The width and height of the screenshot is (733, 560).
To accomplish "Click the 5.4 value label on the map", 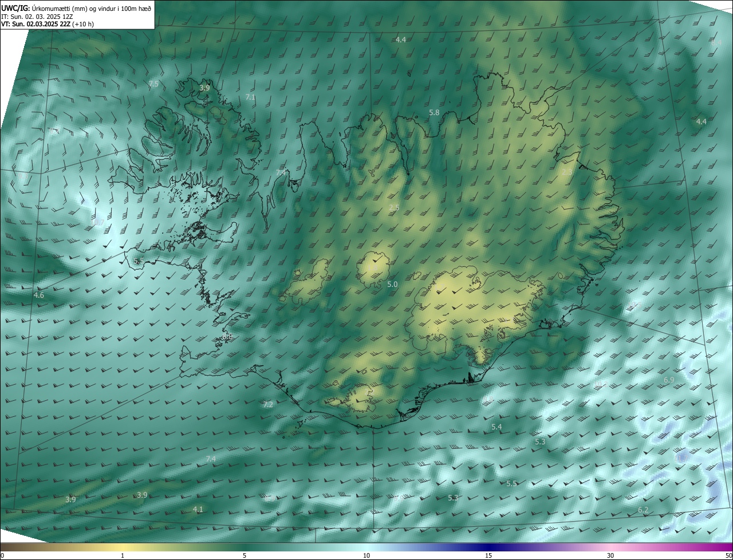I will [x=496, y=427].
